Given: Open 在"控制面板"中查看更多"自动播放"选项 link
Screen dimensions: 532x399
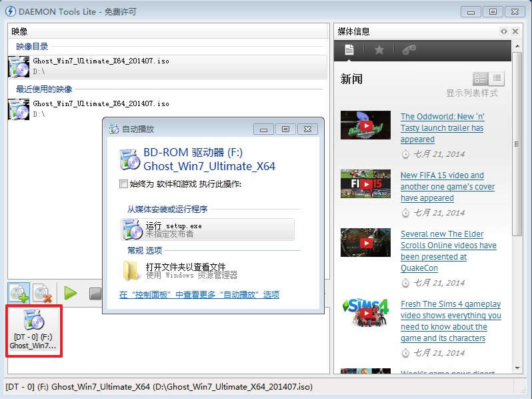Looking at the screenshot, I should (x=199, y=294).
